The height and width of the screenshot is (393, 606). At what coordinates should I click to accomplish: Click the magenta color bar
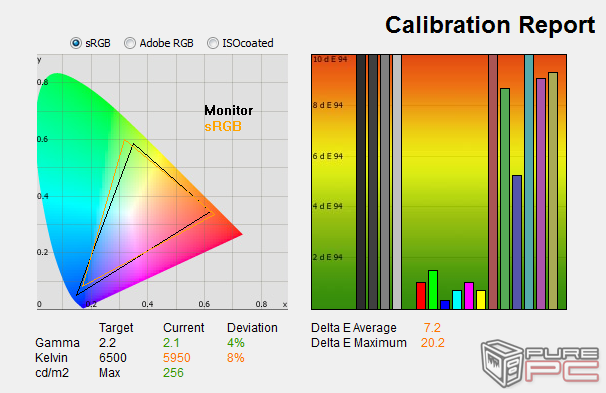tap(469, 296)
